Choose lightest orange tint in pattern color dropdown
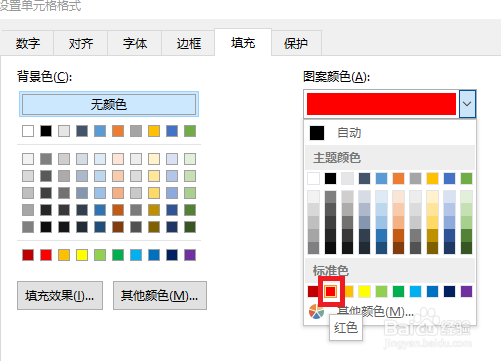The width and height of the screenshot is (501, 361). click(x=398, y=197)
